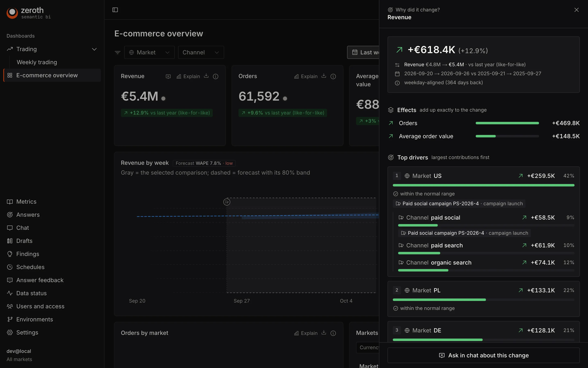Download the Orders card data
This screenshot has height=368, width=588.
324,76
